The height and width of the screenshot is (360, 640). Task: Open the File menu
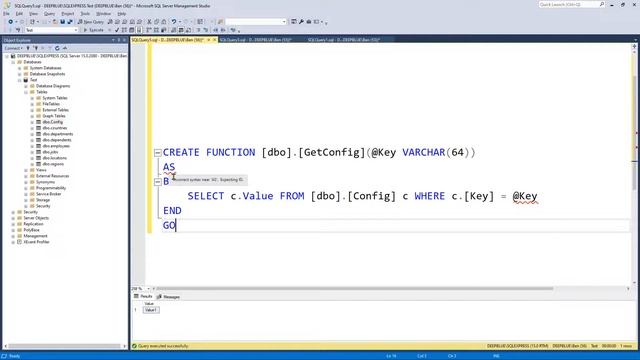[7, 13]
